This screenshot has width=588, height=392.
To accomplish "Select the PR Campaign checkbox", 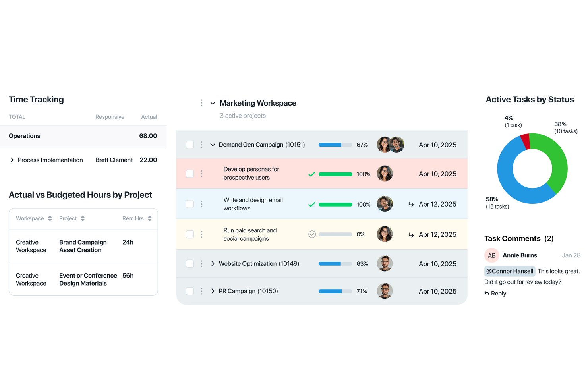I will point(190,291).
